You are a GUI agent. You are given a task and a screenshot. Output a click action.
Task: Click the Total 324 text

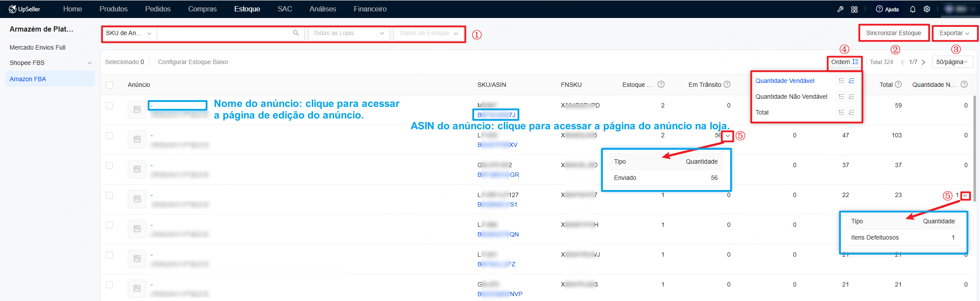click(881, 62)
